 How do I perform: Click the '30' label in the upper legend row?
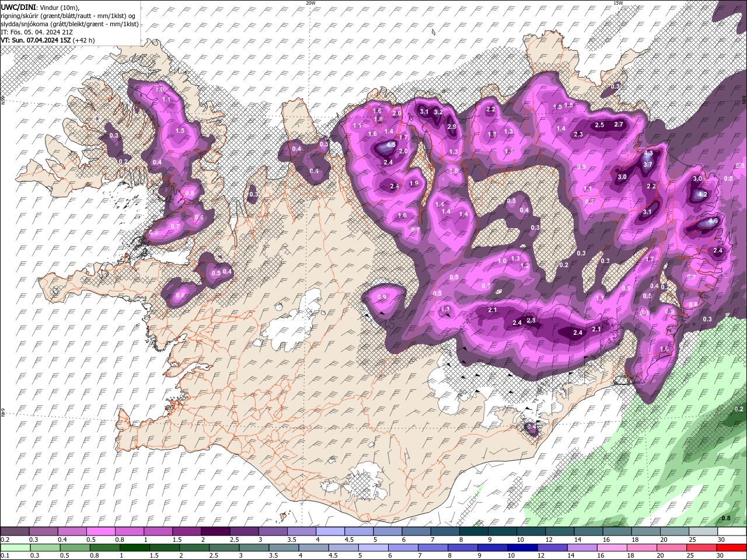pyautogui.click(x=721, y=540)
